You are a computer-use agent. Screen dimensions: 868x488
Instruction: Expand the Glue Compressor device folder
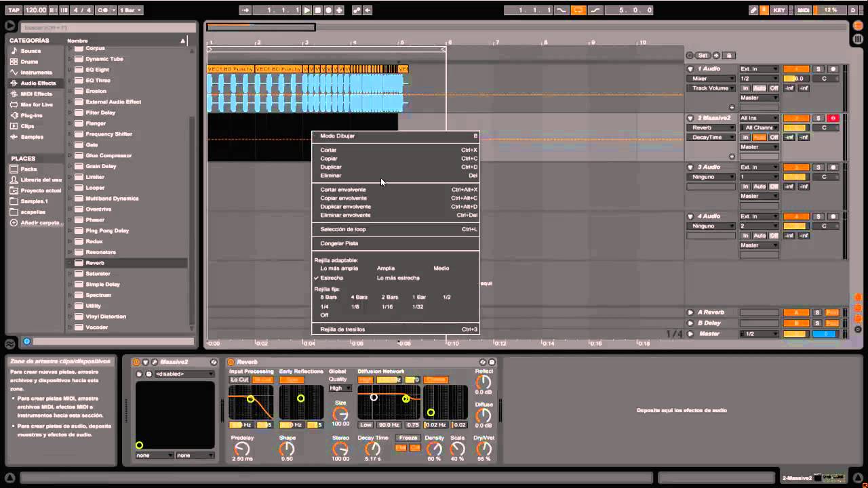pyautogui.click(x=70, y=155)
